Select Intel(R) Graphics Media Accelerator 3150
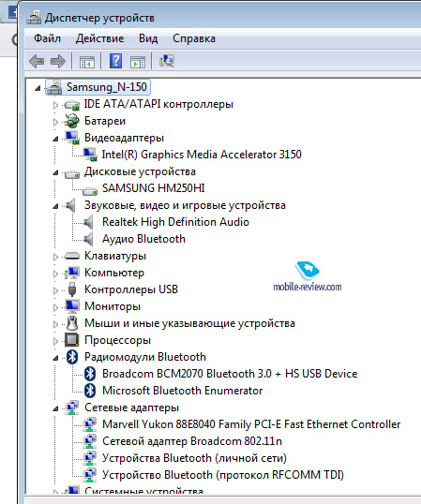 coord(202,155)
